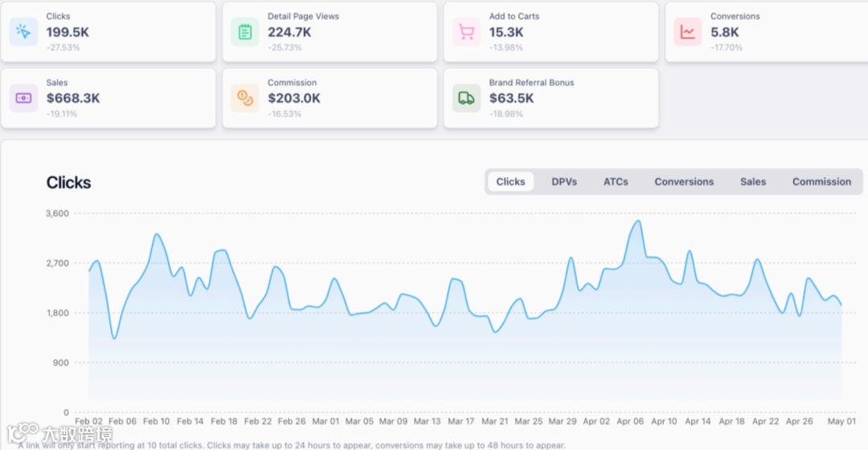This screenshot has height=450, width=868.
Task: Click the Mar 17 x-axis label
Action: coord(461,421)
